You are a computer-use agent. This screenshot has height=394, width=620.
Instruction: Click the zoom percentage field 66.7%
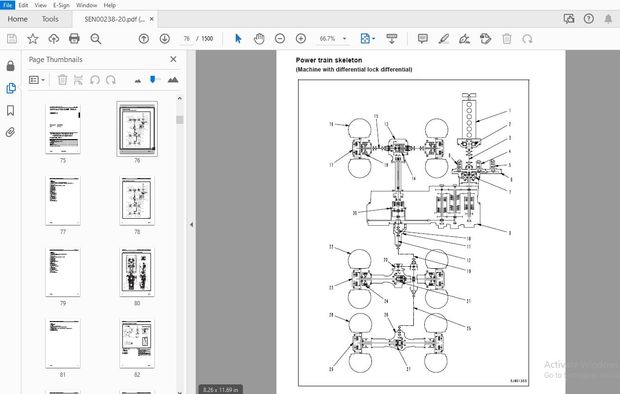click(327, 39)
